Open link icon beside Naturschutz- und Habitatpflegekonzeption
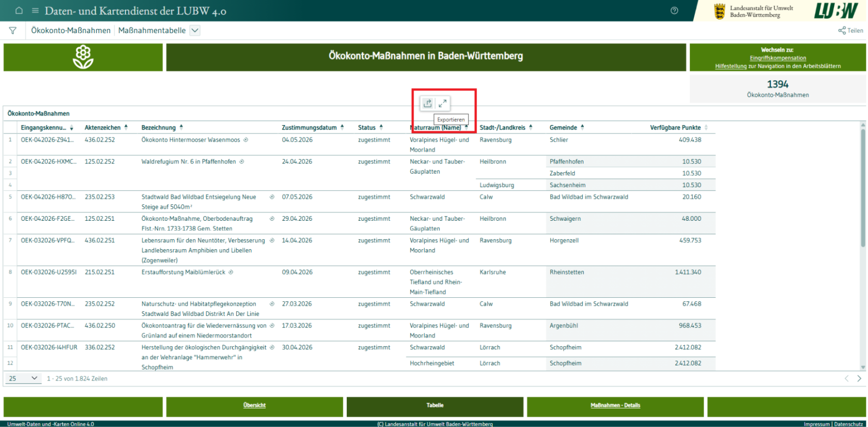The width and height of the screenshot is (868, 427). tap(272, 304)
